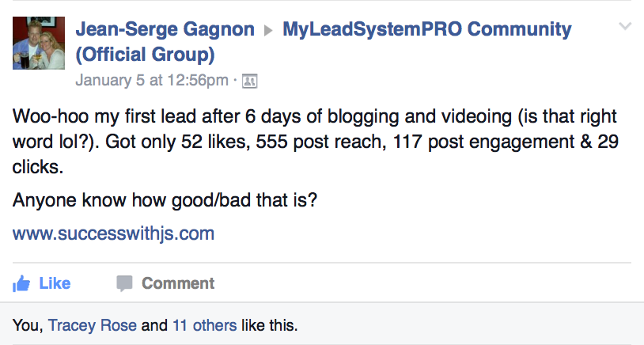Visit MyLeadSystemPRO Community group link
The height and width of the screenshot is (345, 644).
(427, 29)
